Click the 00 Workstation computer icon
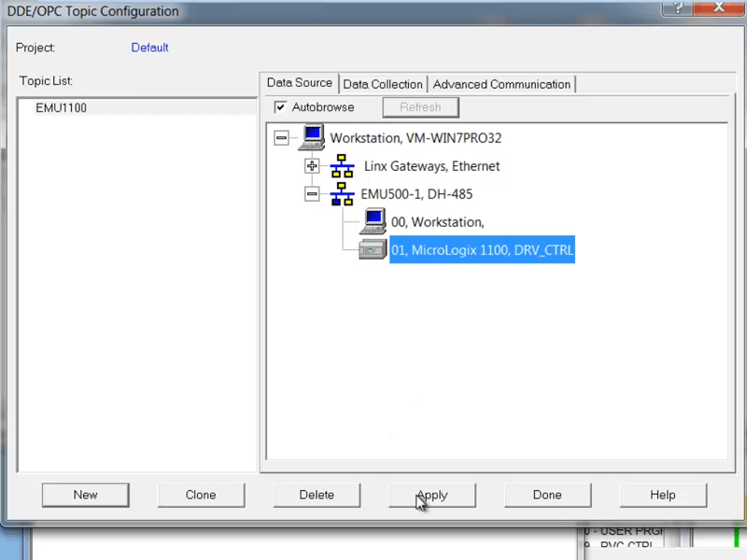The width and height of the screenshot is (747, 560). click(373, 221)
